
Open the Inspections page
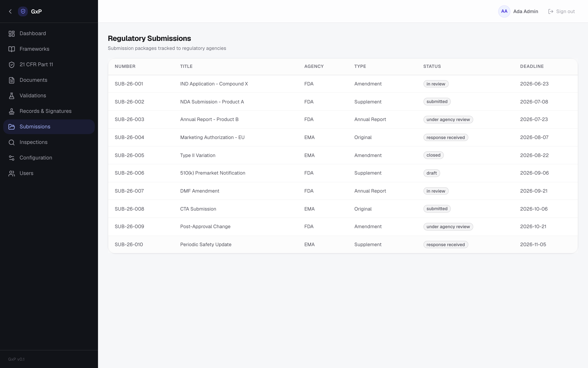(x=49, y=142)
